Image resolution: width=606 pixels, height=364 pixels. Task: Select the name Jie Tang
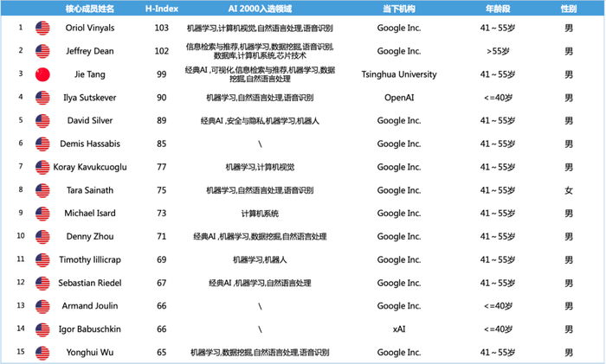[90, 74]
